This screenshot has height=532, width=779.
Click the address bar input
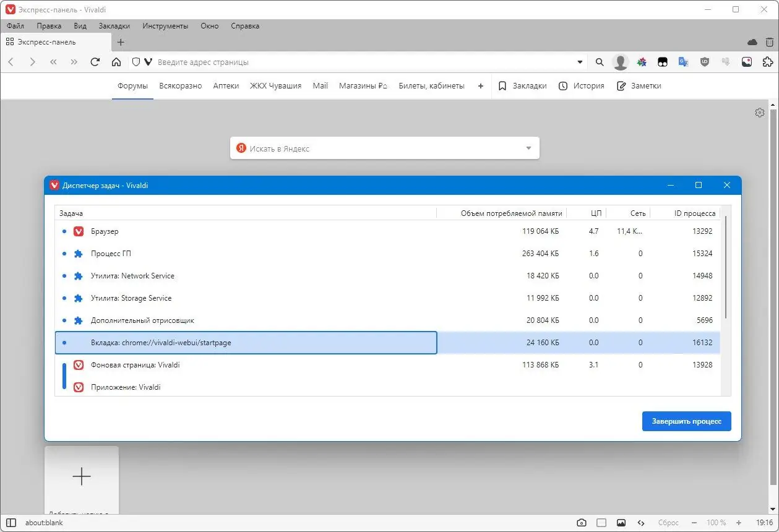tap(364, 62)
